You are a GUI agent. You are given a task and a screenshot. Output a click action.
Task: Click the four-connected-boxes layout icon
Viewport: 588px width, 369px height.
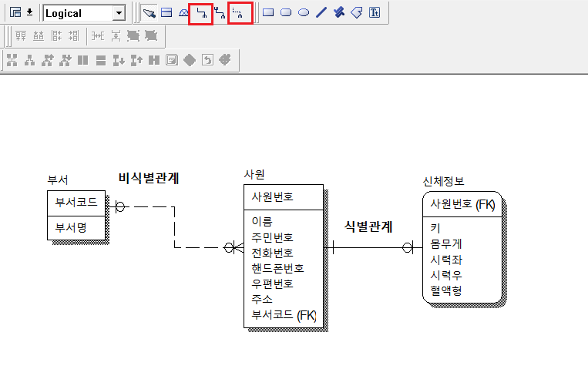(12, 60)
